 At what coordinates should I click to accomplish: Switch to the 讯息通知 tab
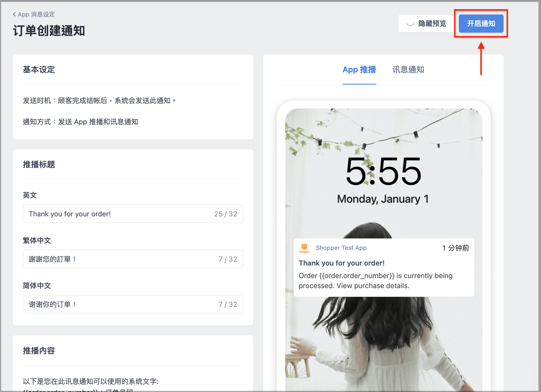(x=408, y=70)
